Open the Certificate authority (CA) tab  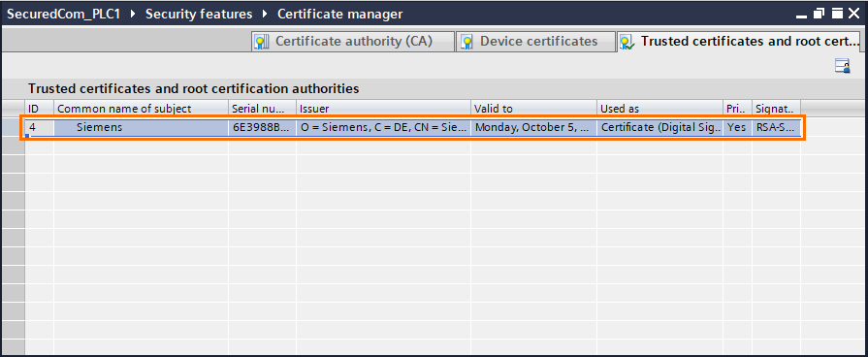[353, 42]
